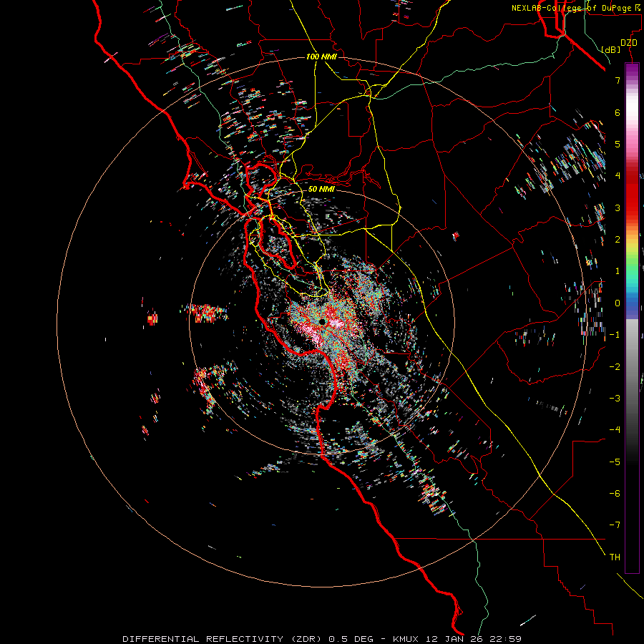Click the -7 tick label on scale
Viewport: 644px width, 644px height.
coord(615,525)
